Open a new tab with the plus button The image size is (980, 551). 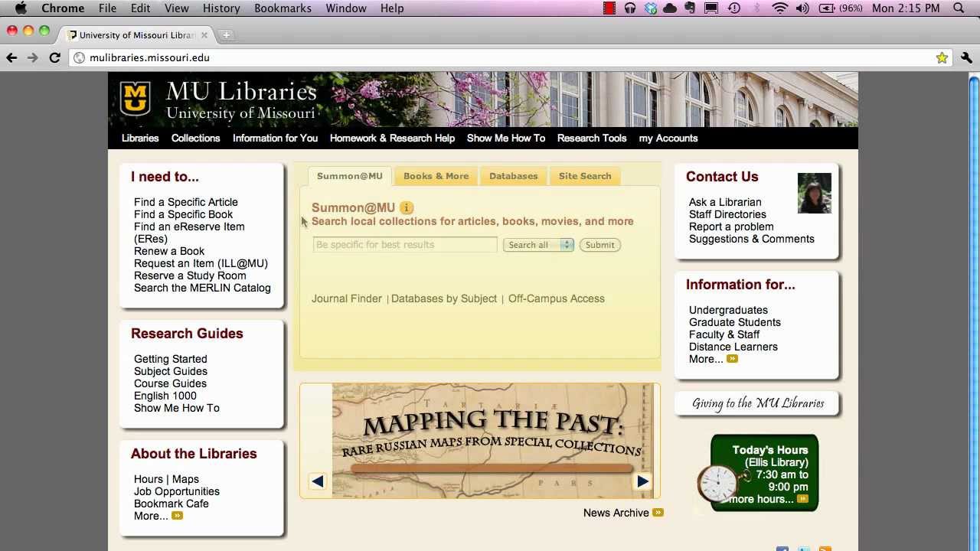coord(226,35)
